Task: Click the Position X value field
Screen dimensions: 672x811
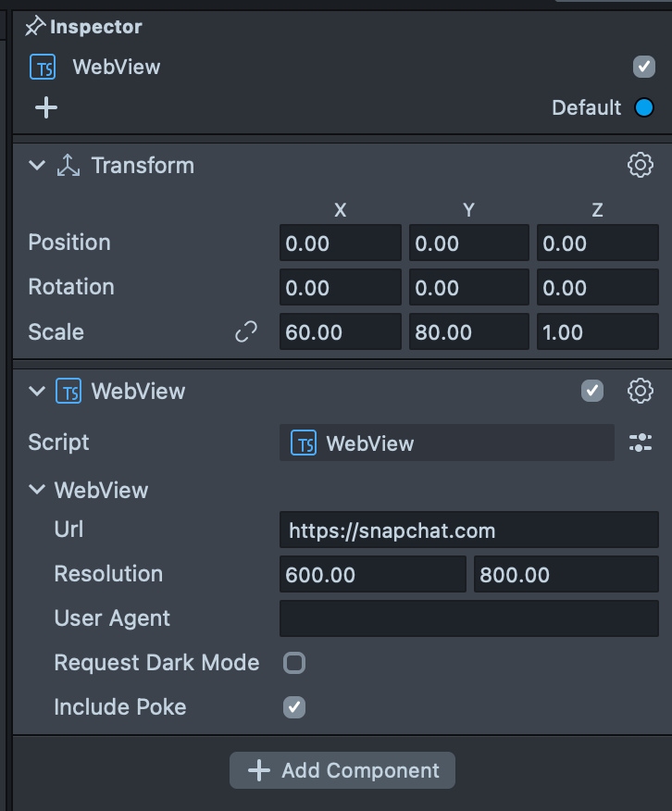Action: coord(340,243)
